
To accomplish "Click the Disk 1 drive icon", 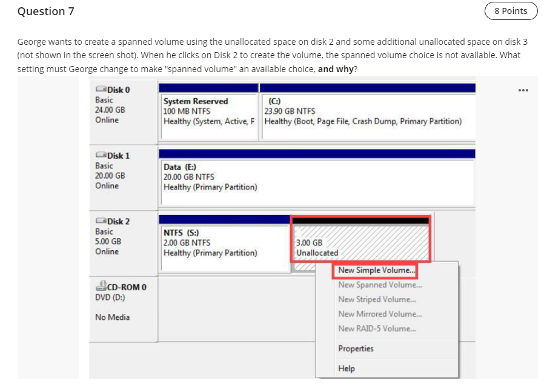I will tap(99, 155).
